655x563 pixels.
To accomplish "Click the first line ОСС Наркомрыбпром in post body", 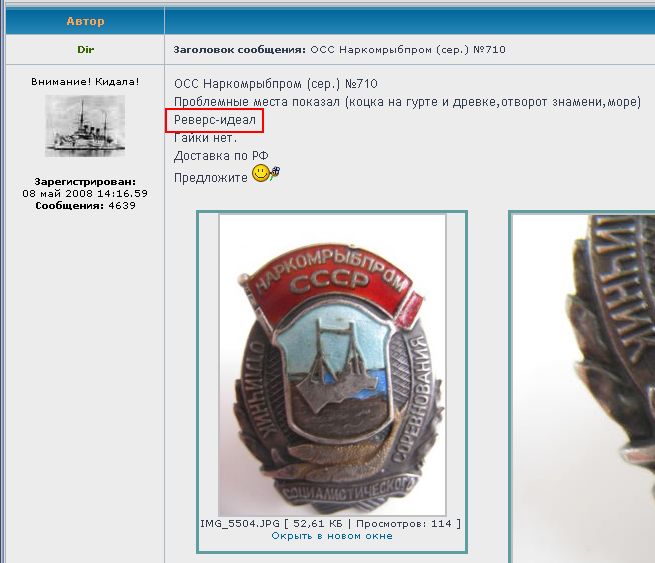I will (x=276, y=84).
